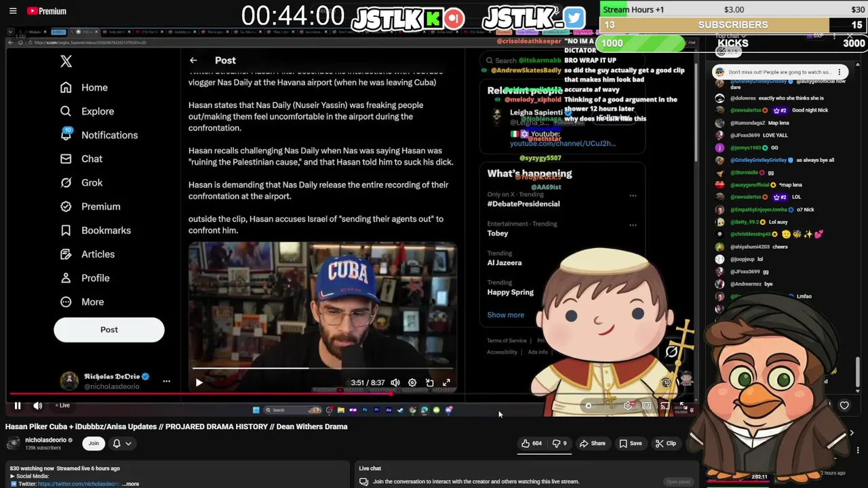Open the Al Jazeera trending topic
Image resolution: width=868 pixels, height=488 pixels.
[505, 262]
